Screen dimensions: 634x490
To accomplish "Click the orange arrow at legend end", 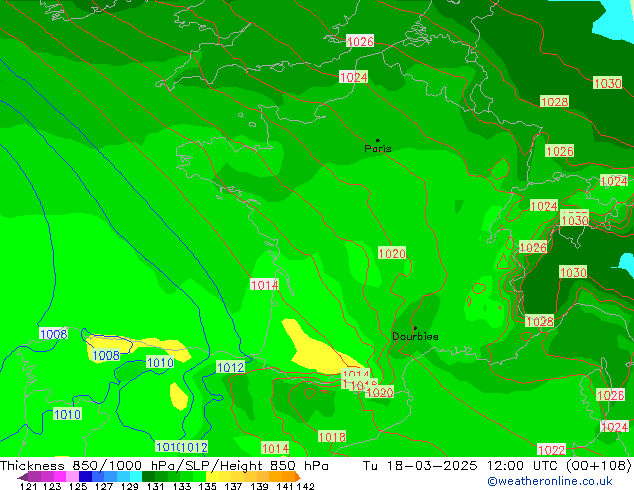I will [x=298, y=477].
